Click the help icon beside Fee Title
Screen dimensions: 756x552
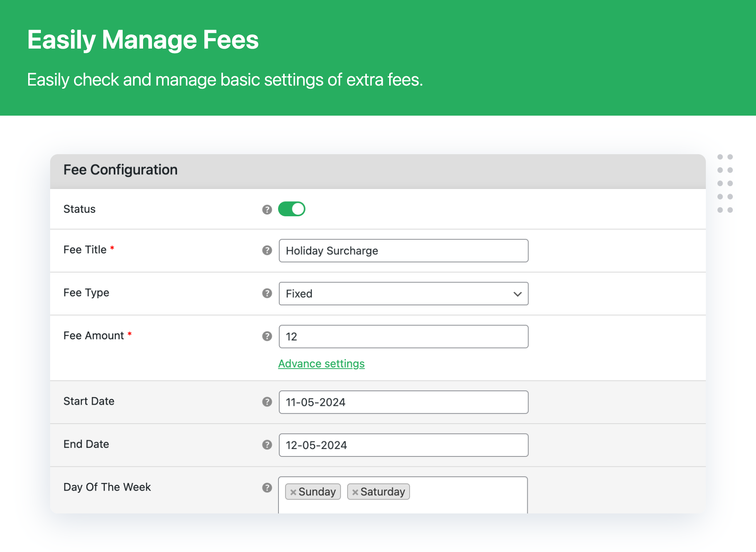coord(267,250)
